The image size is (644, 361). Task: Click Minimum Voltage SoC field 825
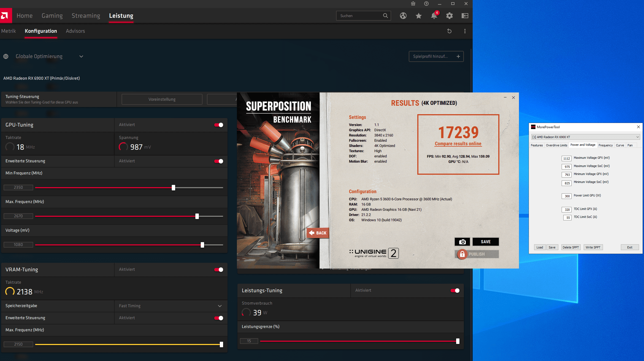pyautogui.click(x=567, y=183)
